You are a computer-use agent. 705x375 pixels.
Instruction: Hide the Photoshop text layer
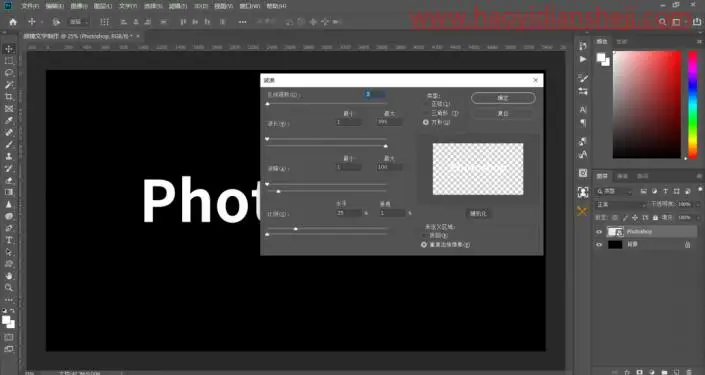point(599,232)
